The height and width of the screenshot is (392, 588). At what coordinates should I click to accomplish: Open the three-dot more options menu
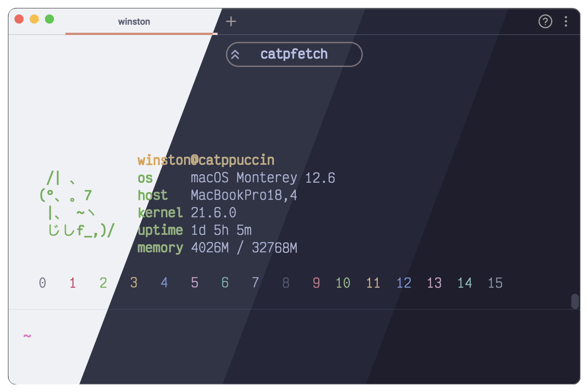tap(566, 21)
